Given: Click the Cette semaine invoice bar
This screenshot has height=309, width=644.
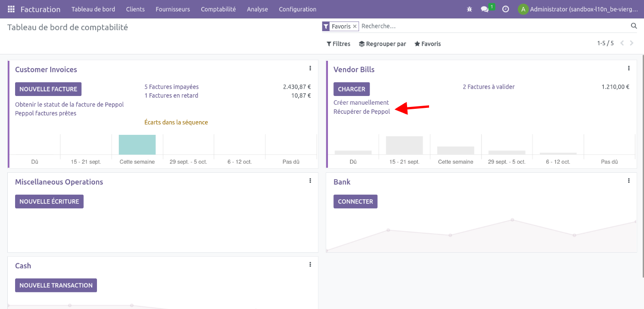Looking at the screenshot, I should tap(137, 145).
